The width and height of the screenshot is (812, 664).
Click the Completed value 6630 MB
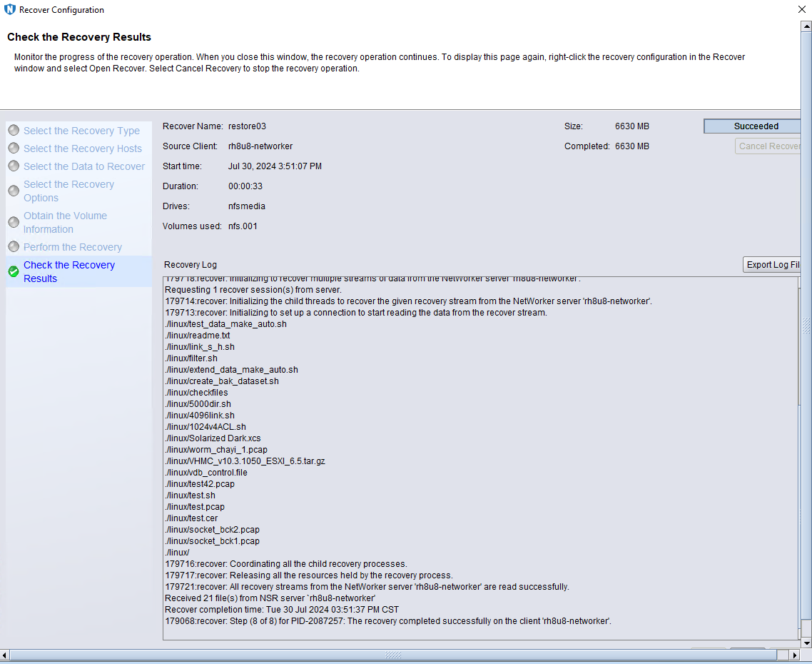point(631,146)
